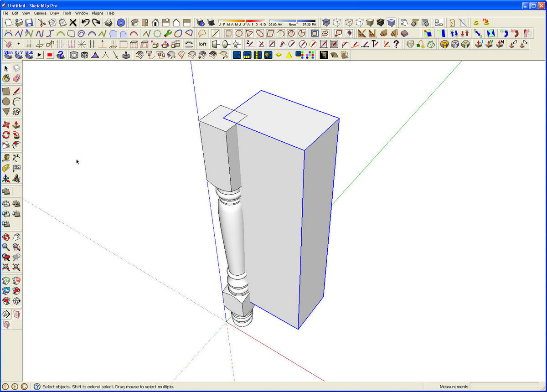Select the Eraser tool

pyautogui.click(x=17, y=79)
